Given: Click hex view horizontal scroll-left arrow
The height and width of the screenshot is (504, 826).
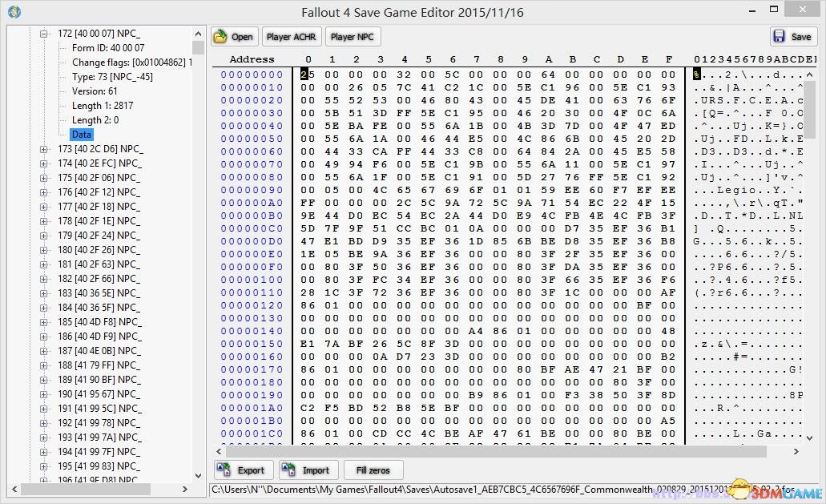Looking at the screenshot, I should coord(220,451).
